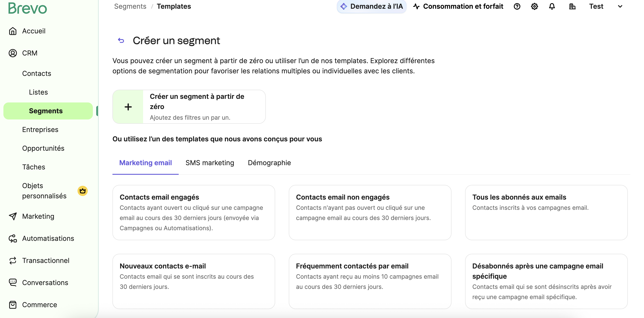Select the Contacts email engagés template card

(194, 212)
